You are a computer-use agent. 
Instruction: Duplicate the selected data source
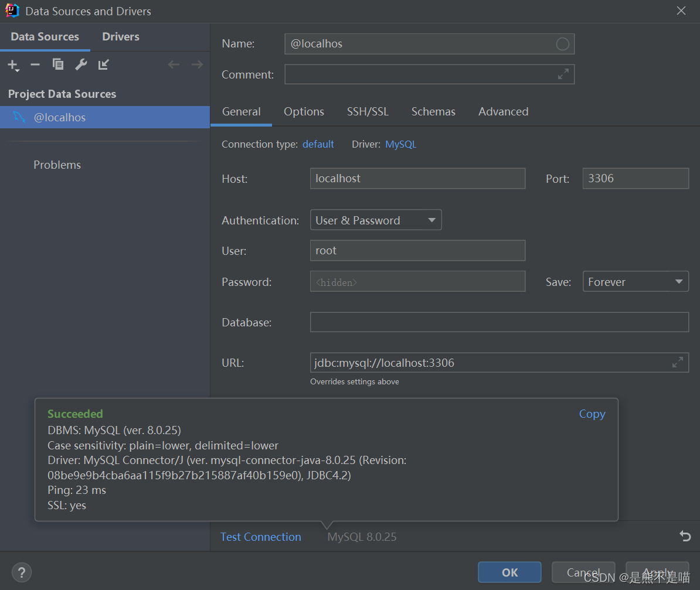pyautogui.click(x=58, y=64)
